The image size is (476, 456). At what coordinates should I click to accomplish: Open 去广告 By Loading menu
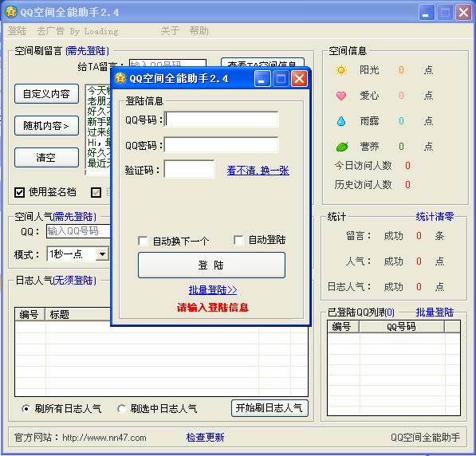(77, 31)
